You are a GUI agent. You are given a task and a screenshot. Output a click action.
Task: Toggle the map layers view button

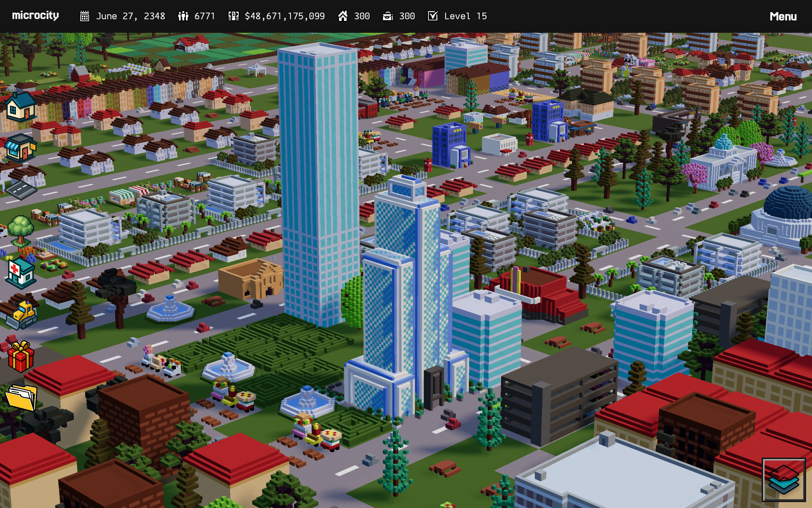pyautogui.click(x=784, y=479)
